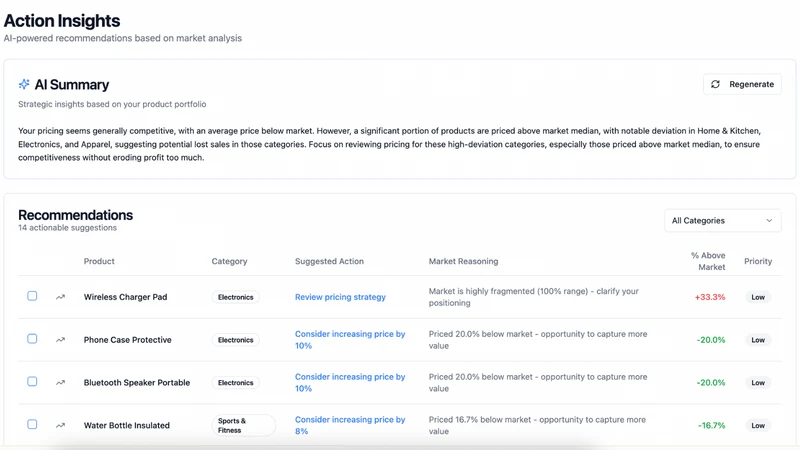Open Review pricing strategy link
The width and height of the screenshot is (800, 450).
(x=340, y=297)
